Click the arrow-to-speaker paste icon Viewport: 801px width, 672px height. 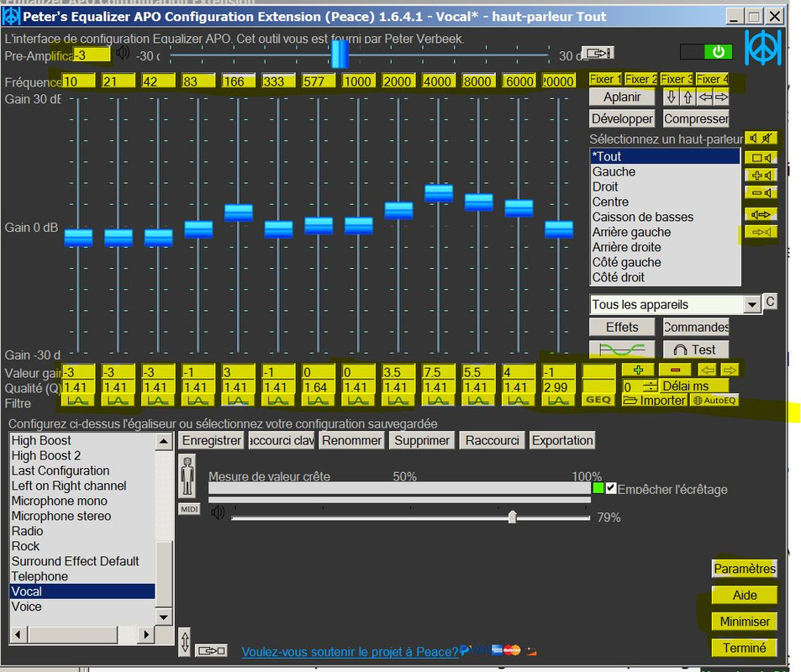[761, 233]
